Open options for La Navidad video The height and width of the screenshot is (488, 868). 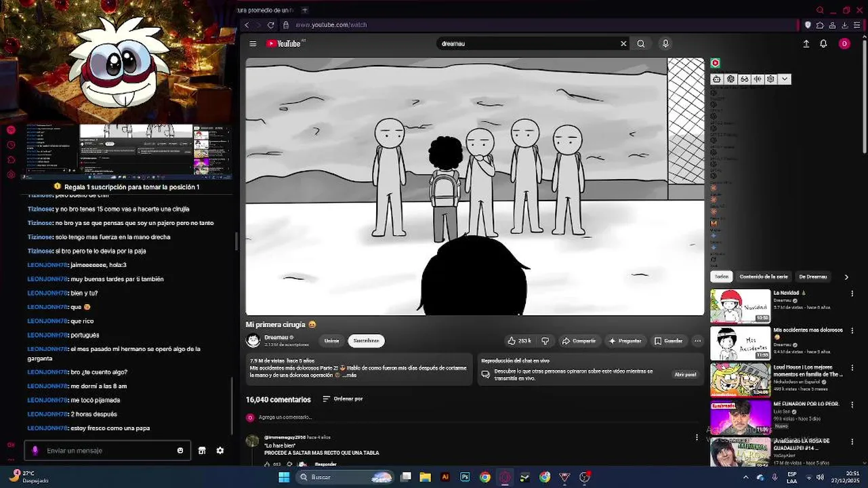click(852, 293)
